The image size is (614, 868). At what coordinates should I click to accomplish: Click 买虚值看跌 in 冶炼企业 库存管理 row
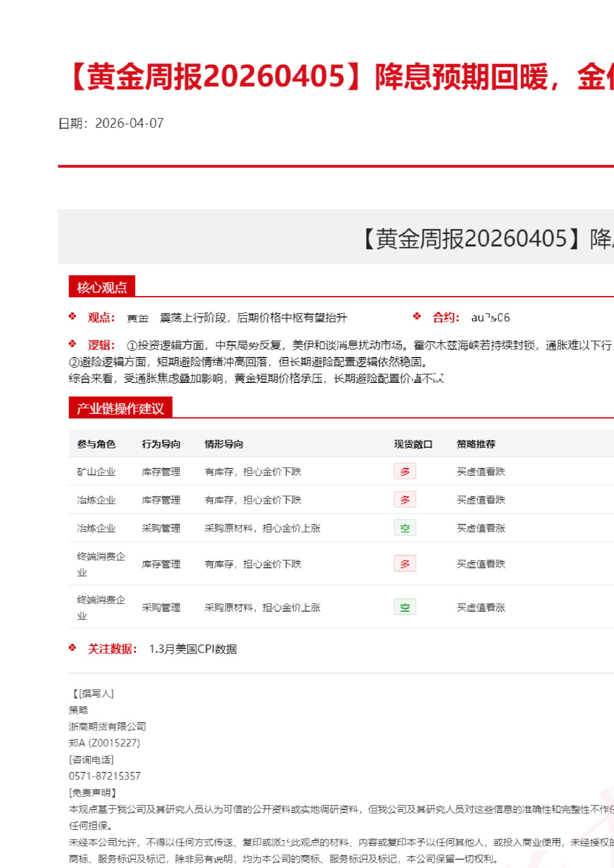[x=481, y=500]
